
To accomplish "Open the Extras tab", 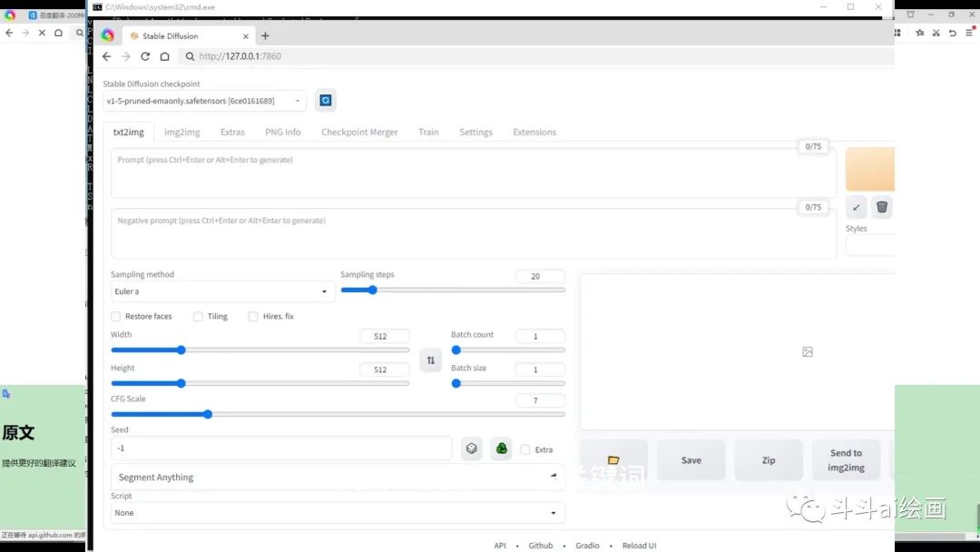I will (232, 132).
